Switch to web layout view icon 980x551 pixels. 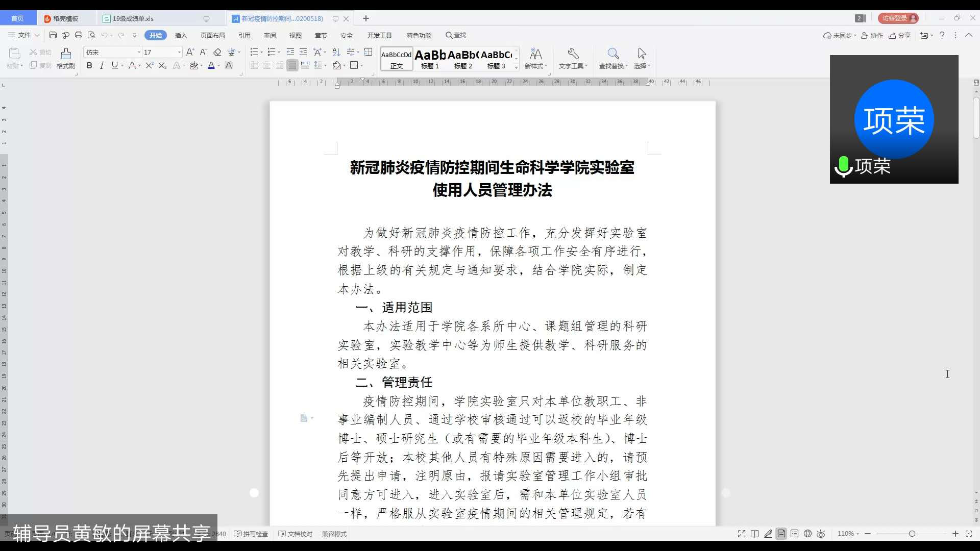pos(807,534)
